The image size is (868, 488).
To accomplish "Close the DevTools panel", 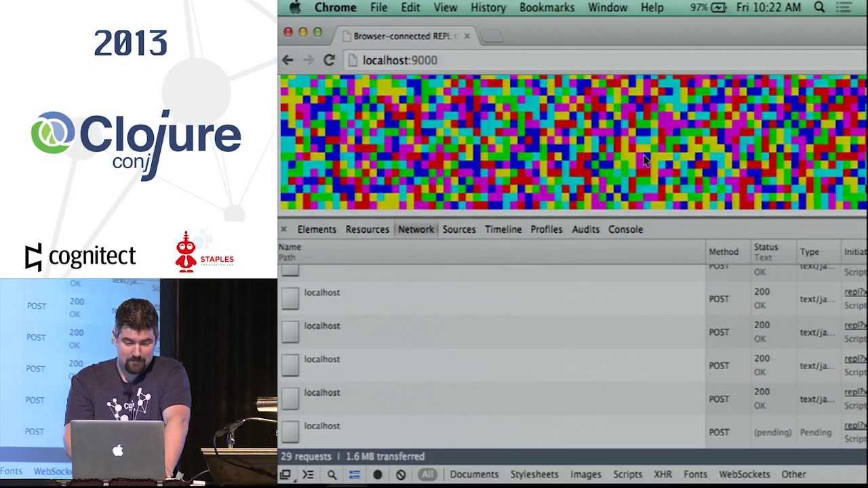I will point(283,229).
